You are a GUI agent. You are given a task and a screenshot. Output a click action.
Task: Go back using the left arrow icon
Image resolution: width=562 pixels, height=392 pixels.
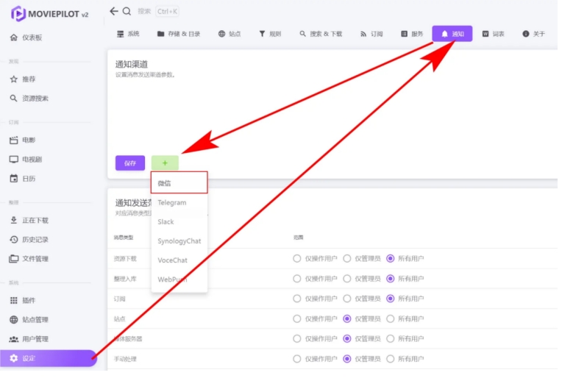click(113, 11)
